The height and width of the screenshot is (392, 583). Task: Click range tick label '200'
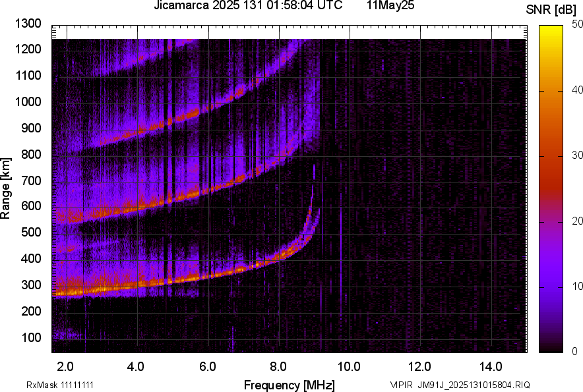click(x=31, y=311)
